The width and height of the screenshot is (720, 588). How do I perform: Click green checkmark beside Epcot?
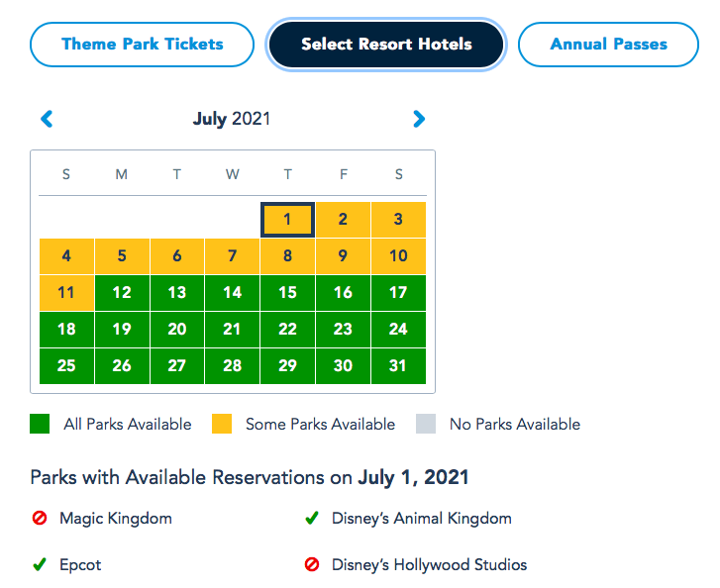pos(40,565)
